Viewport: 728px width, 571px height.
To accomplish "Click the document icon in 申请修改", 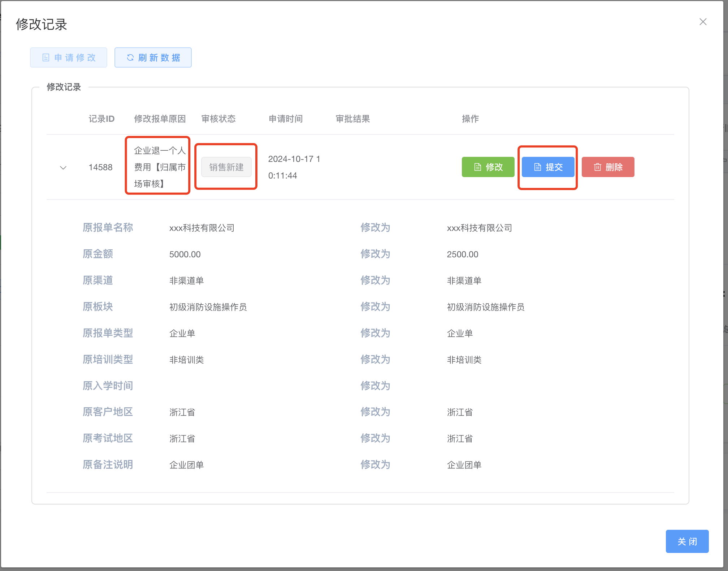I will [x=46, y=57].
